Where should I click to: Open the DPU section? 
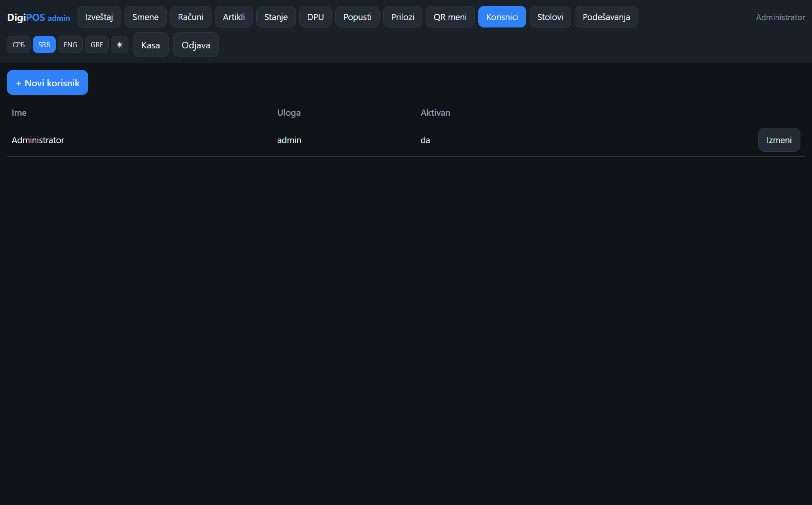click(316, 17)
